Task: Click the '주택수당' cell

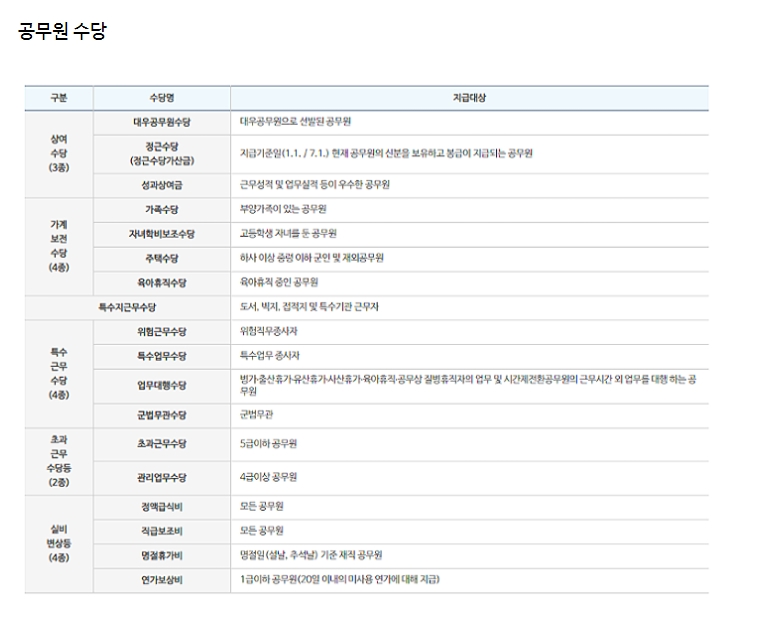Action: coord(162,259)
